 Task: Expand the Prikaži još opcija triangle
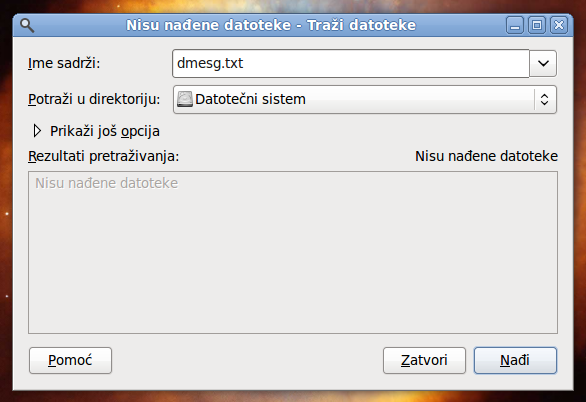point(37,131)
